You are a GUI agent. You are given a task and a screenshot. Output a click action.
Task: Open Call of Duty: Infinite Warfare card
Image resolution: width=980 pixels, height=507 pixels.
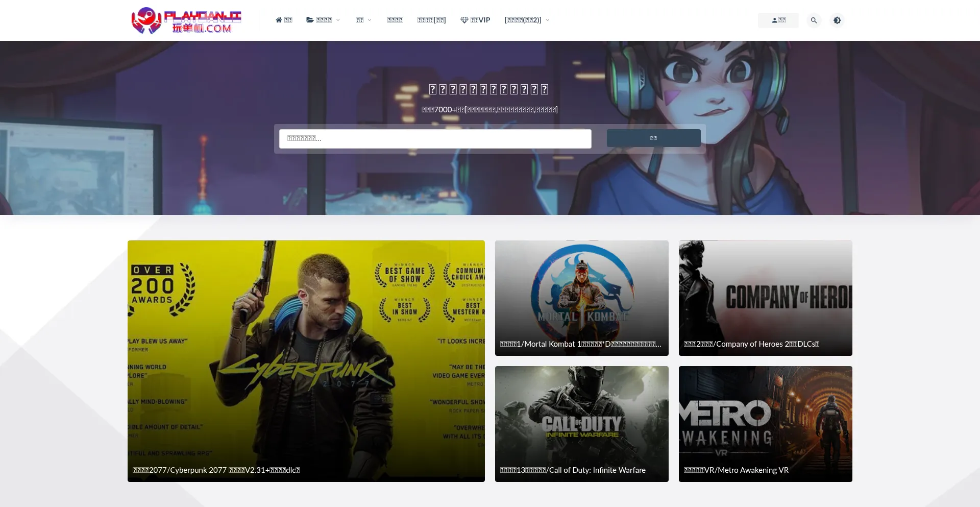582,424
